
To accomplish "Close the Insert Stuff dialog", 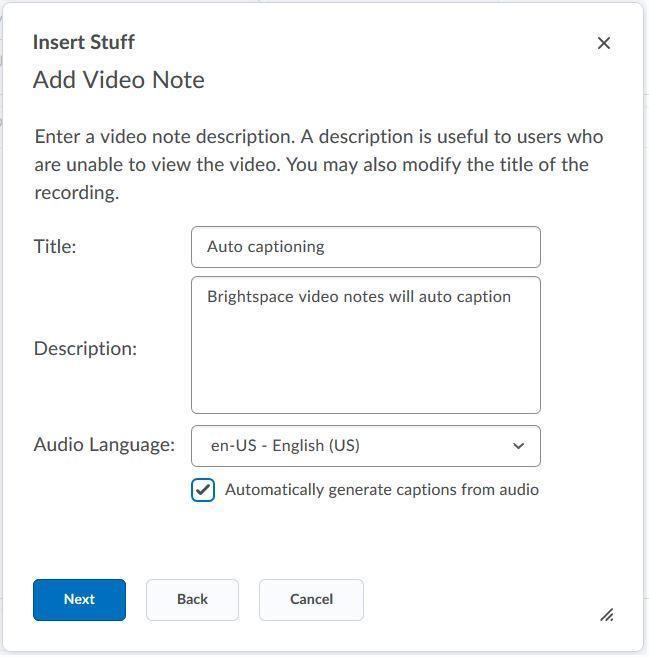I will point(603,43).
